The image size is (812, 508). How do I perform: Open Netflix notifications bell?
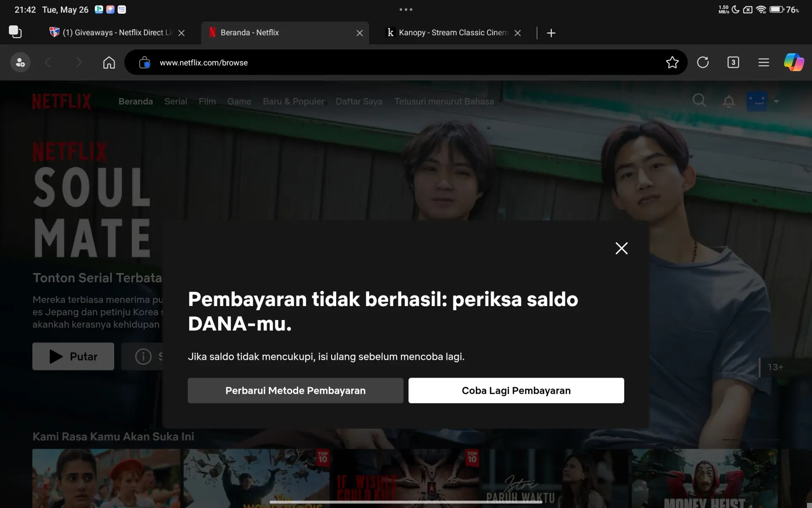pos(729,101)
